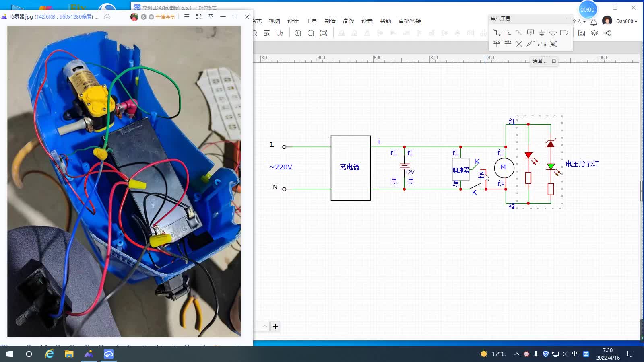
Task: Open the image/preview icon in EDA toolbar
Action: [582, 33]
